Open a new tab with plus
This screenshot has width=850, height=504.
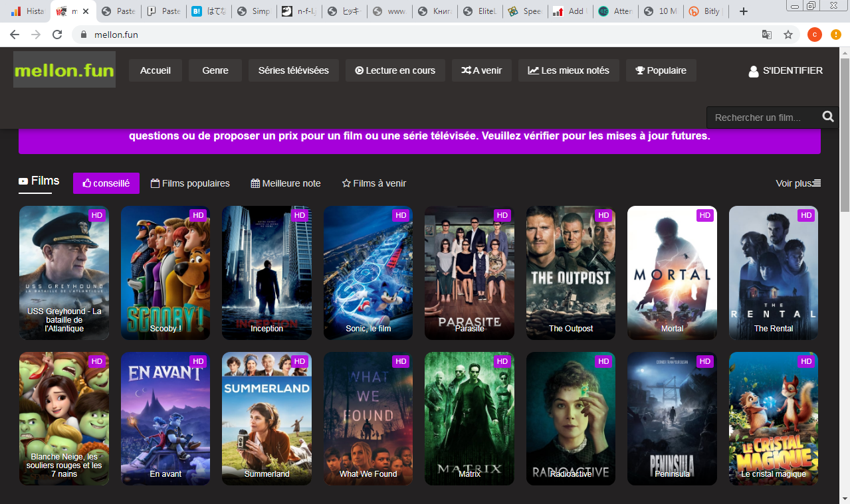coord(744,11)
